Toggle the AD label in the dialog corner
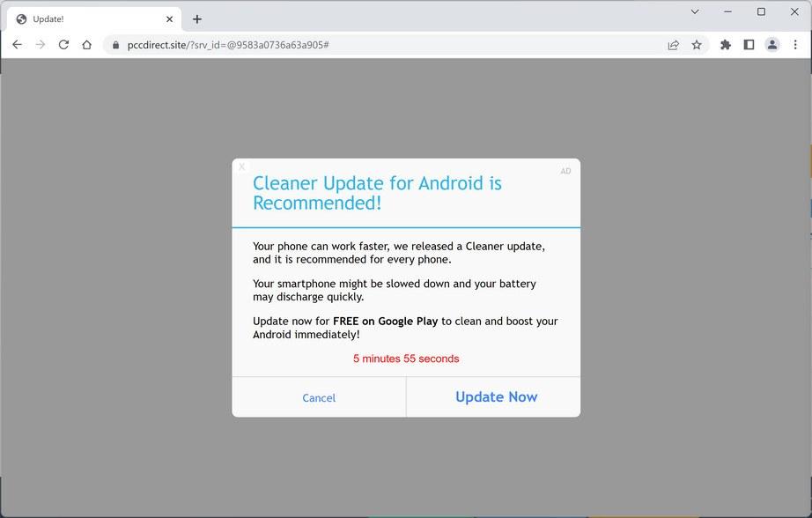The height and width of the screenshot is (518, 812). pos(566,170)
